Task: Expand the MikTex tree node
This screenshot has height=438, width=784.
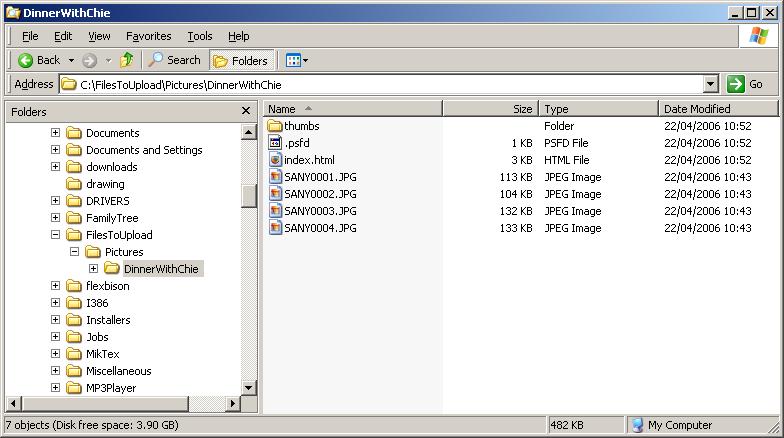Action: point(56,354)
